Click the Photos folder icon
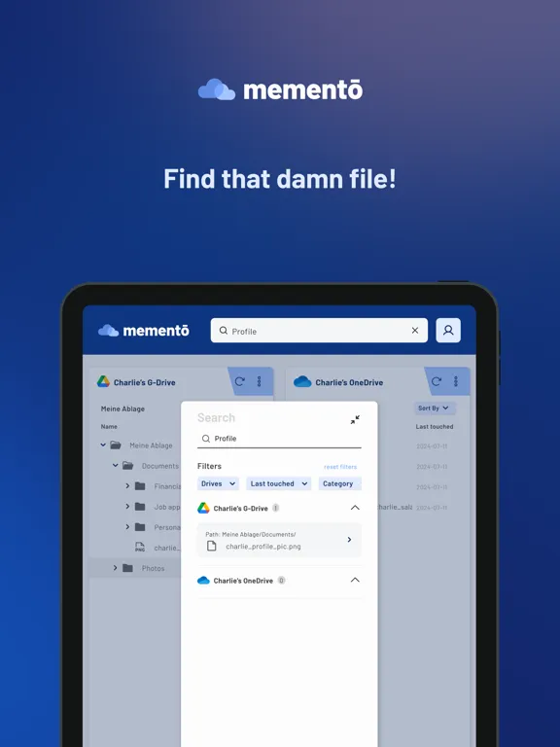 [x=127, y=568]
